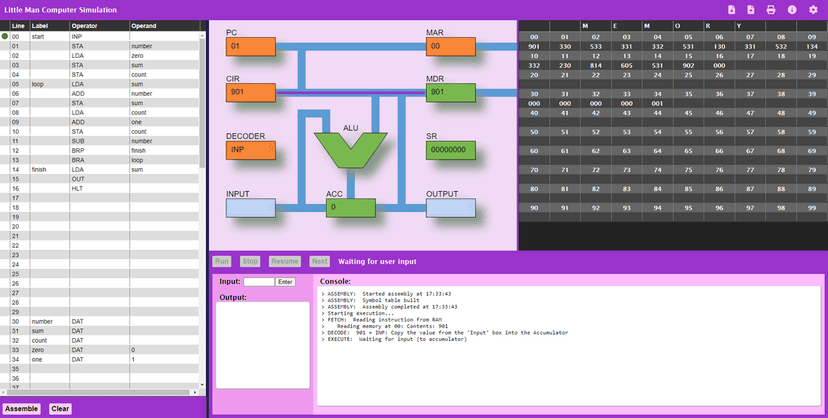Viewport: 828px width, 418px height.
Task: Click the Run button
Action: 222,261
